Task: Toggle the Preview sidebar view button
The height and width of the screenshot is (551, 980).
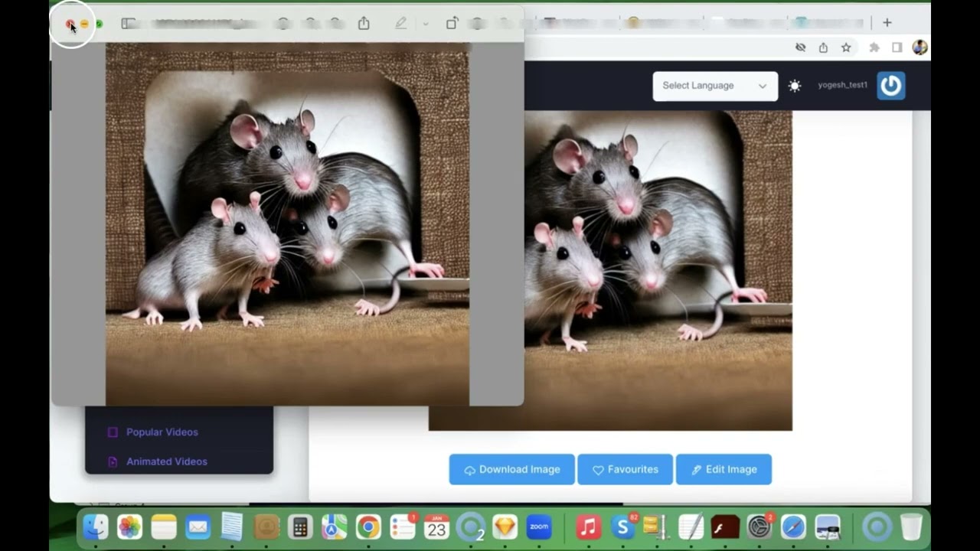Action: coord(129,24)
